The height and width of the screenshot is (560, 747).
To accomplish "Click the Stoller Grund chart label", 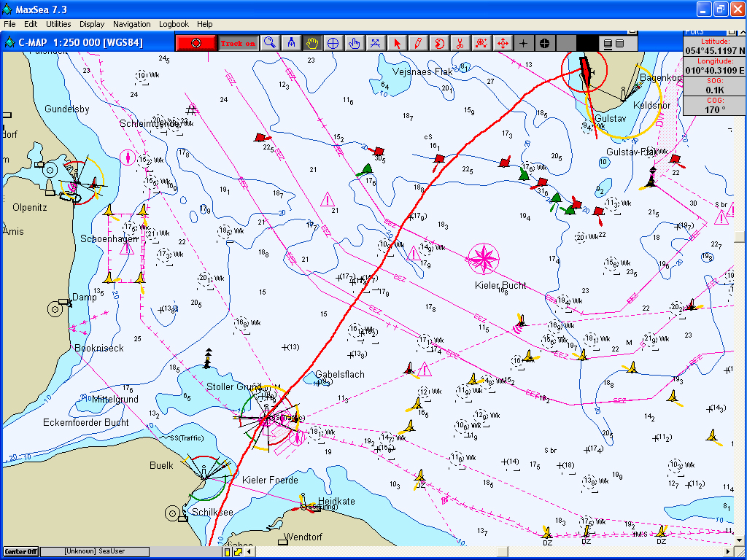I will pyautogui.click(x=234, y=386).
